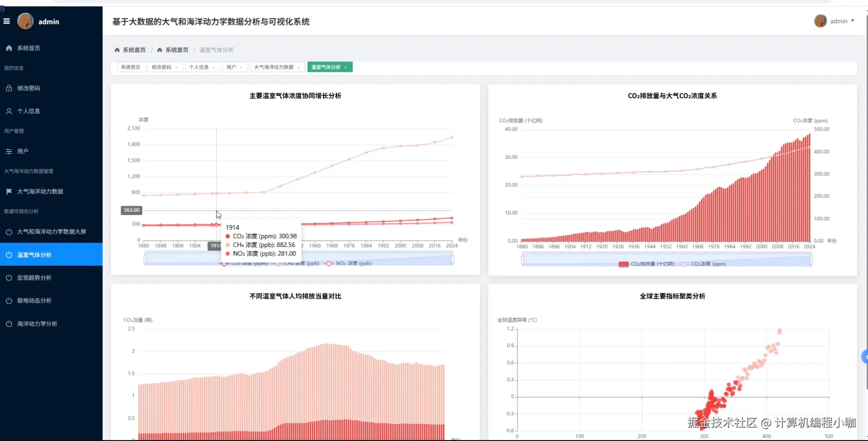
Task: Collapse sidebar with the hamburger menu icon
Action: click(x=7, y=21)
